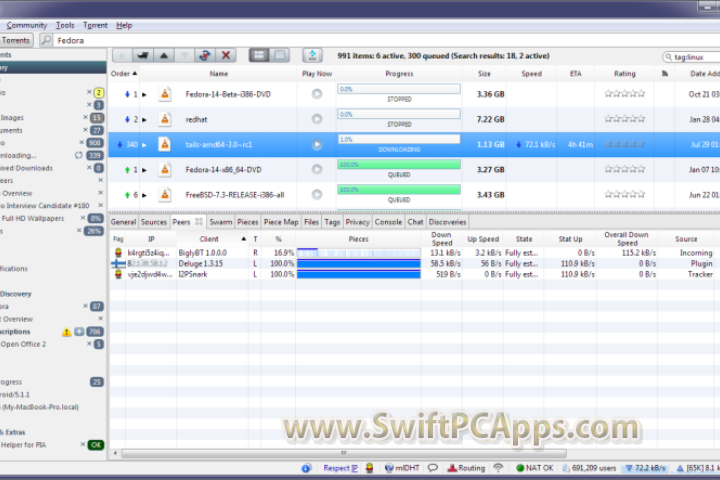Open the Help menu

pyautogui.click(x=124, y=25)
